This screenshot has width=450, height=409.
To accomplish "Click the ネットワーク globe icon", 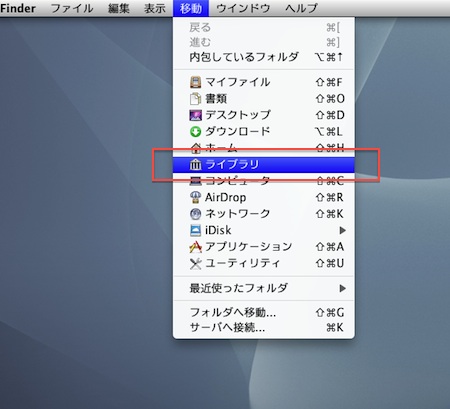I will pyautogui.click(x=195, y=214).
